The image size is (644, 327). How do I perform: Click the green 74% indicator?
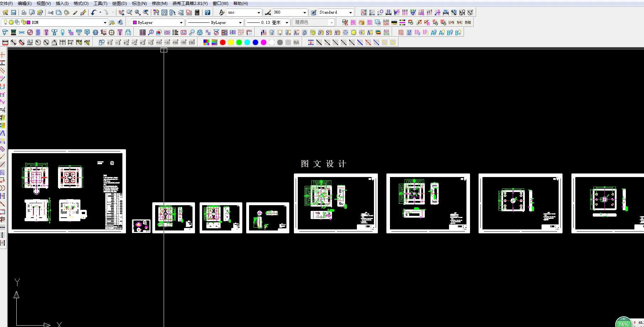coord(623,322)
